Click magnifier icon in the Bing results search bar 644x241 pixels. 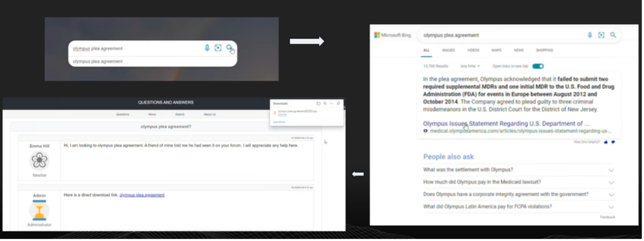tap(613, 35)
